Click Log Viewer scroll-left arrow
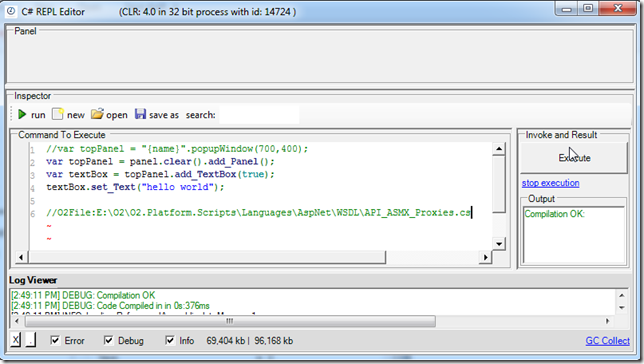644x364 pixels. point(16,321)
